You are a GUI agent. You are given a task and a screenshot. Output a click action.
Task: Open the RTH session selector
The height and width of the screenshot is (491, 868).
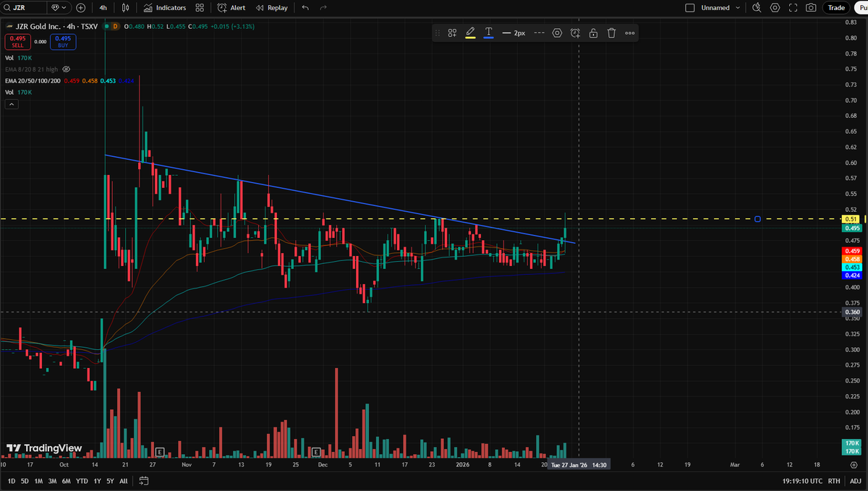click(x=835, y=481)
